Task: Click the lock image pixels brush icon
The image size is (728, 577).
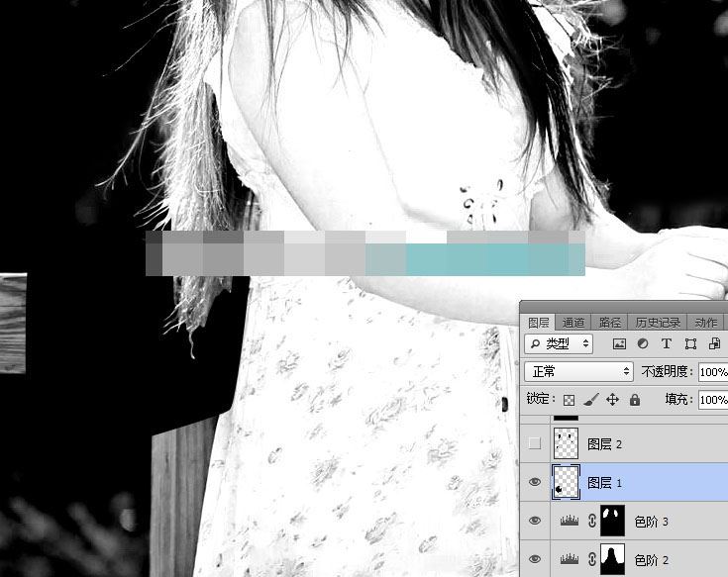Action: pyautogui.click(x=590, y=400)
